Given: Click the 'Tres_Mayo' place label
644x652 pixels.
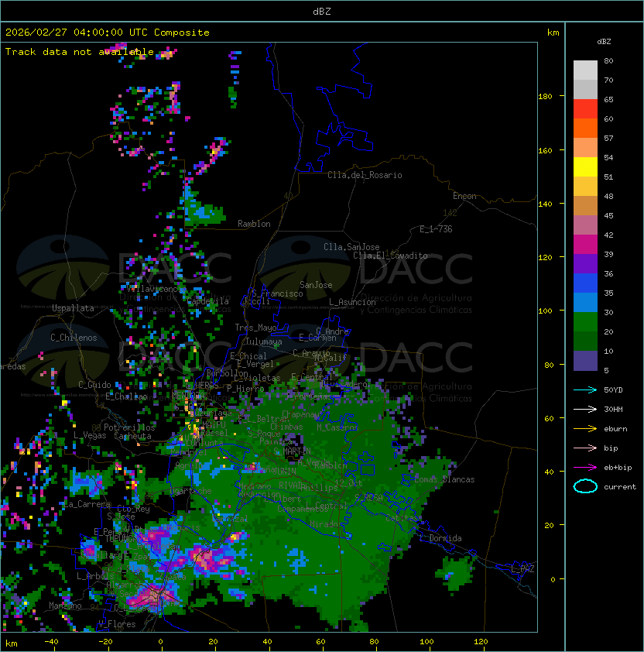Looking at the screenshot, I should click(255, 328).
